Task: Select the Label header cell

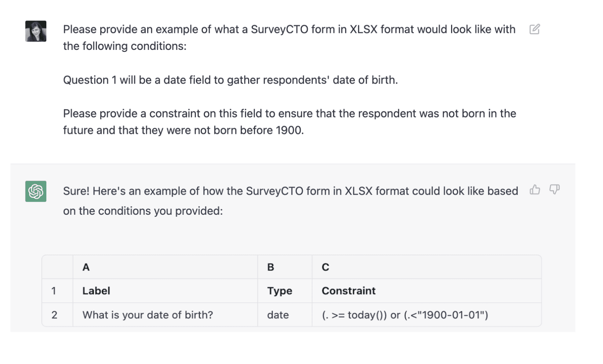Action: point(95,291)
